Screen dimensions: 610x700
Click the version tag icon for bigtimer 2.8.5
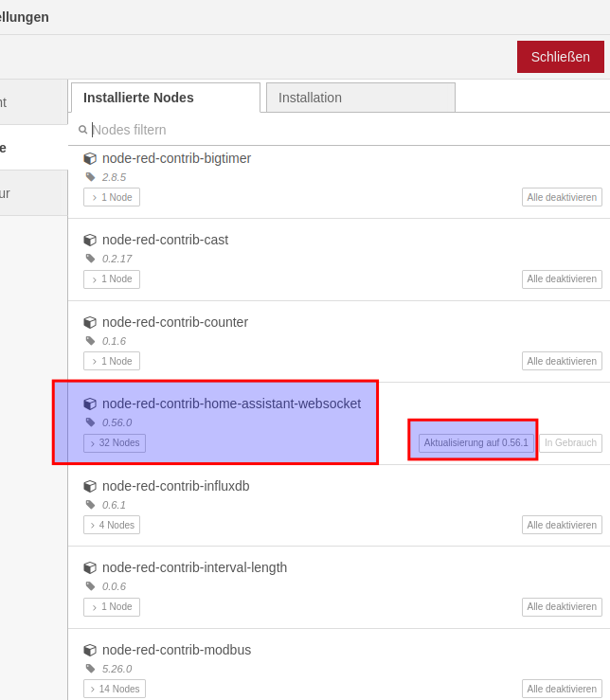pyautogui.click(x=91, y=177)
